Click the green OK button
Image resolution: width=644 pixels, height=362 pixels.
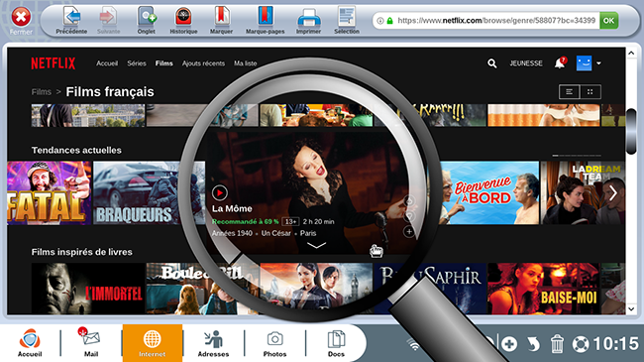(608, 20)
